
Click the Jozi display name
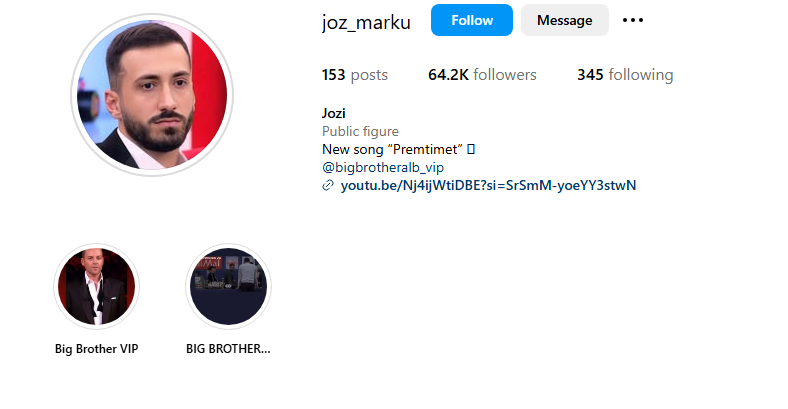pyautogui.click(x=334, y=113)
